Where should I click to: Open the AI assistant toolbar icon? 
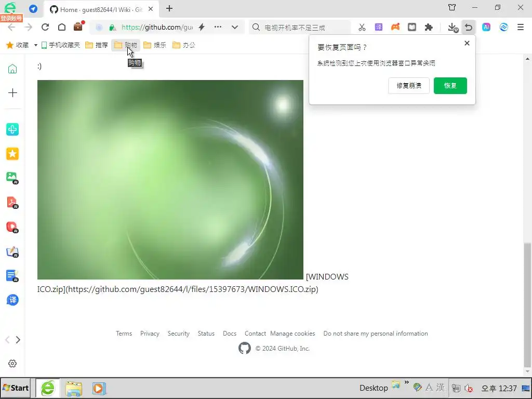(x=486, y=27)
